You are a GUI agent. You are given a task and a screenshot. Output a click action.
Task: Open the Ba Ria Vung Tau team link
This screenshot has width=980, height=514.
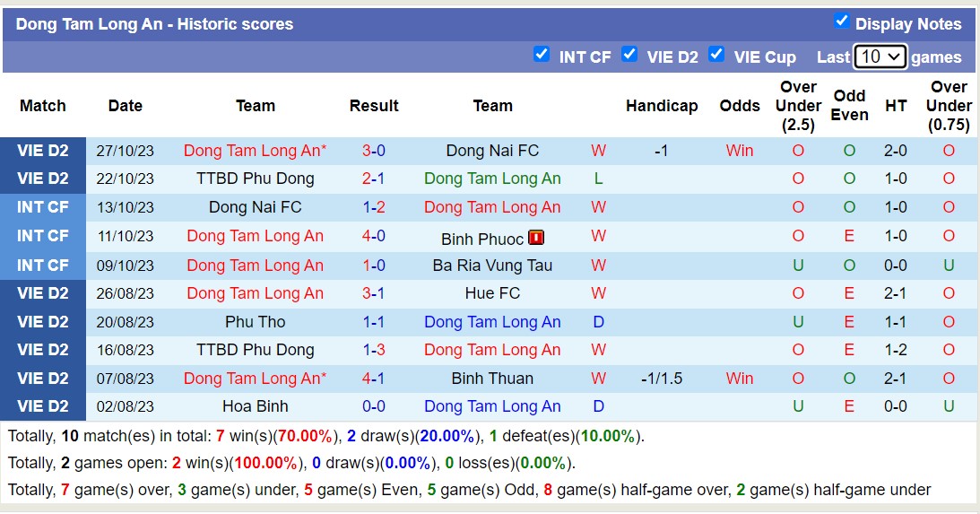tap(492, 266)
